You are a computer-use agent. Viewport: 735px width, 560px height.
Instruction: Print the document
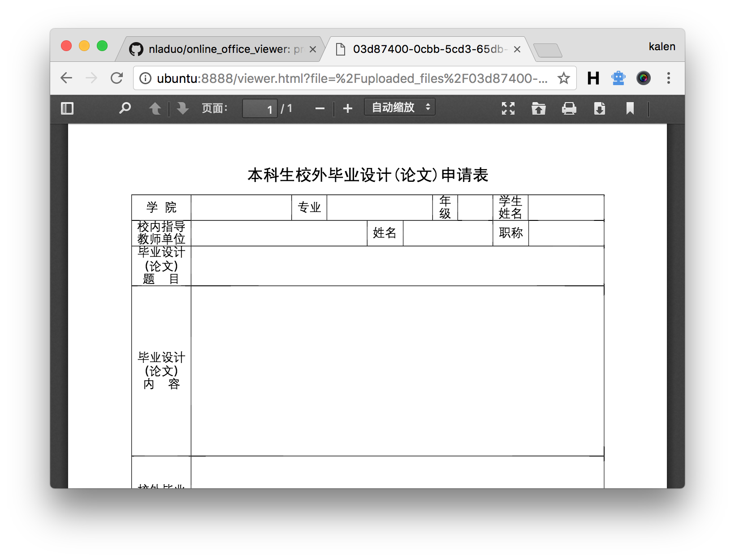[x=569, y=108]
